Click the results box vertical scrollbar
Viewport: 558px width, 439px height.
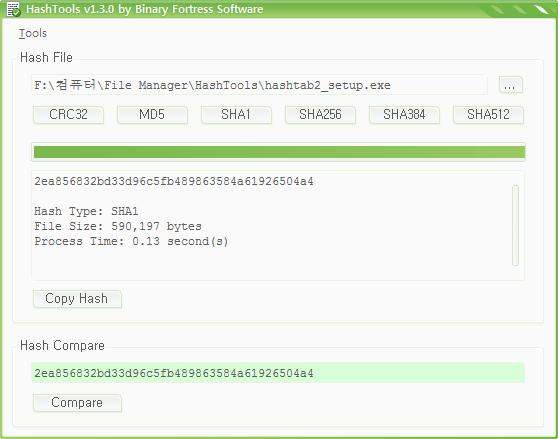(x=515, y=225)
